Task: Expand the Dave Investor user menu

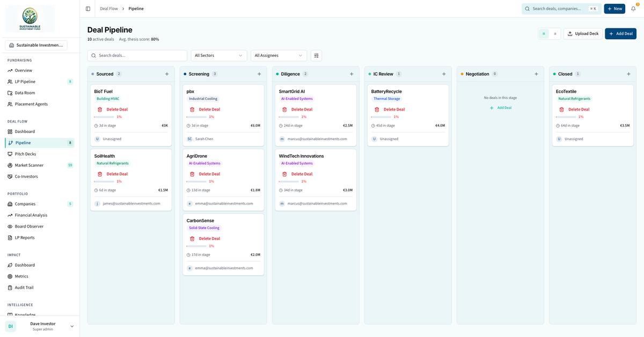Action: click(72, 326)
